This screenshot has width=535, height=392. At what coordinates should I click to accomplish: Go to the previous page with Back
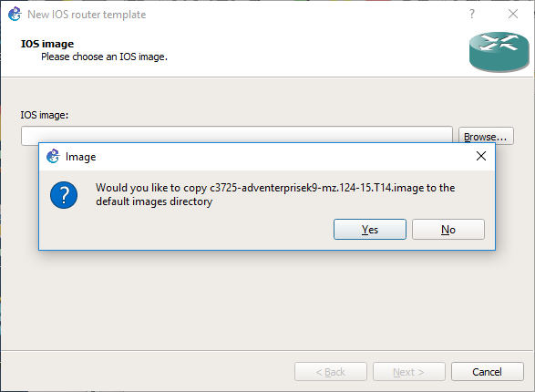point(331,372)
